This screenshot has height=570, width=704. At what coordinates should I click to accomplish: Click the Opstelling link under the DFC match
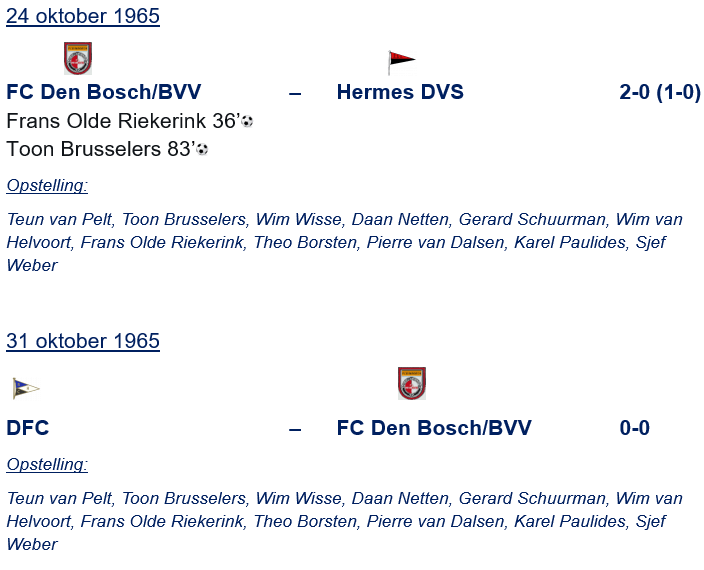point(47,464)
